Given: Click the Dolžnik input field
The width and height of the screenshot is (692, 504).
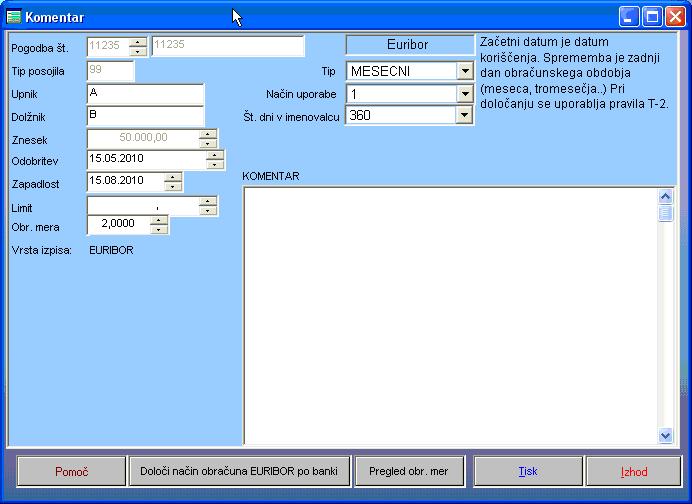Looking at the screenshot, I should click(x=145, y=115).
